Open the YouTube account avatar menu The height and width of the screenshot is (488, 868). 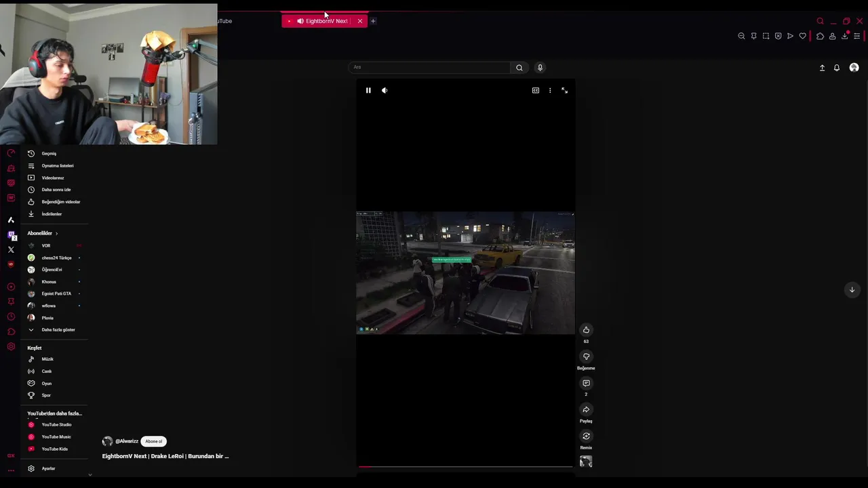tap(854, 68)
